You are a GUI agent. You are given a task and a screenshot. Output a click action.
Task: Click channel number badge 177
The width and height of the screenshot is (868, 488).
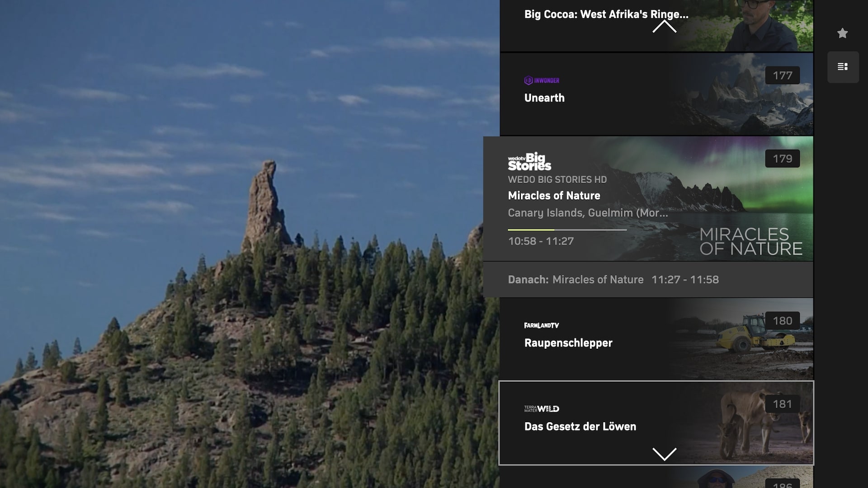click(782, 75)
